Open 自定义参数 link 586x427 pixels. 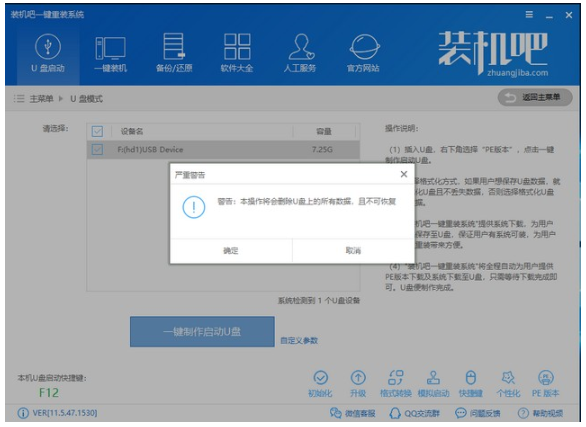click(299, 340)
